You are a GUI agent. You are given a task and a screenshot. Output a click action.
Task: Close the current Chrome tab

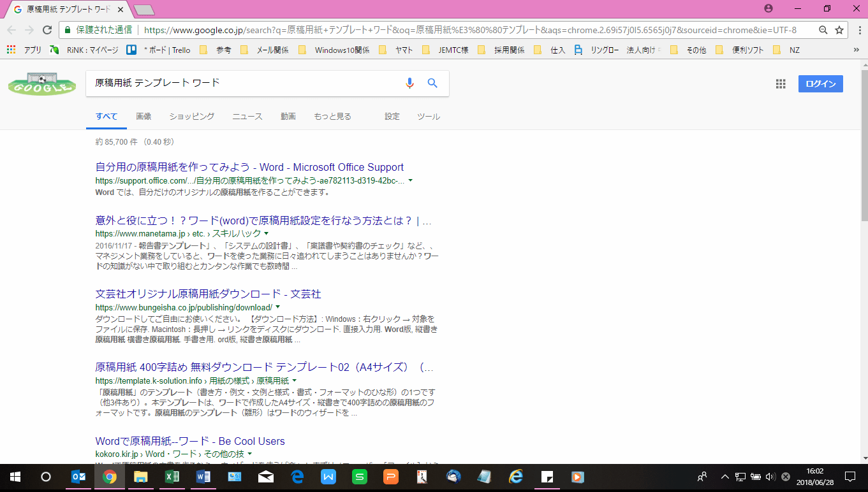coord(121,10)
